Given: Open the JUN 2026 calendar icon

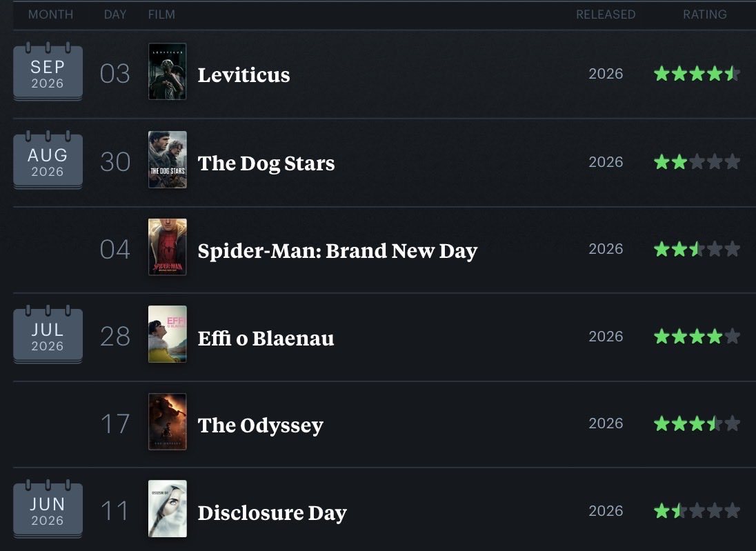Looking at the screenshot, I should (48, 508).
